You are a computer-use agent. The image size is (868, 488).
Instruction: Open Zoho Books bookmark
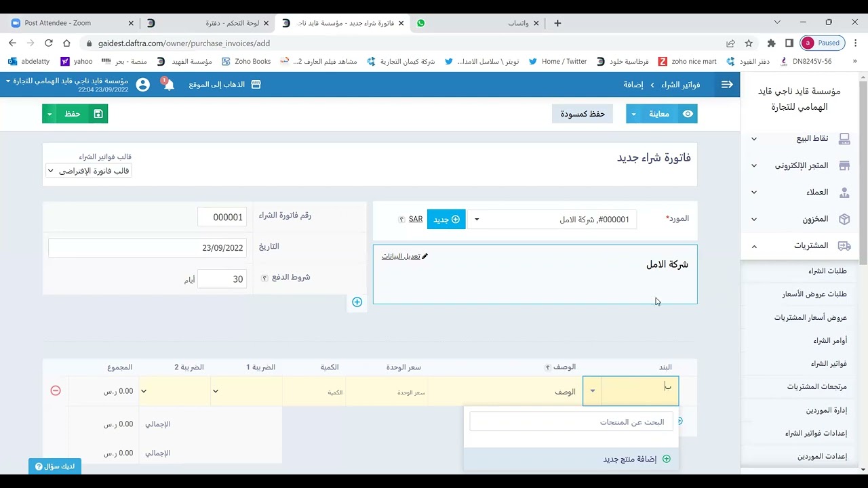tap(246, 61)
